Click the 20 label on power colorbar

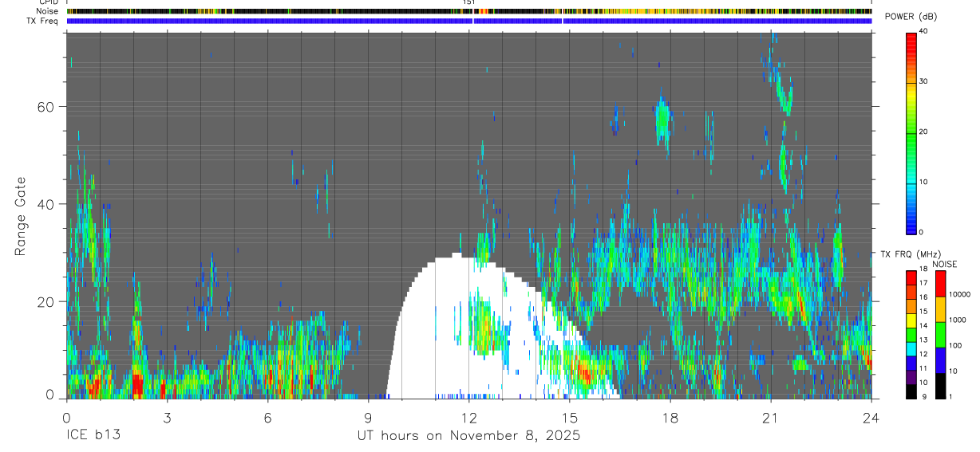(923, 132)
